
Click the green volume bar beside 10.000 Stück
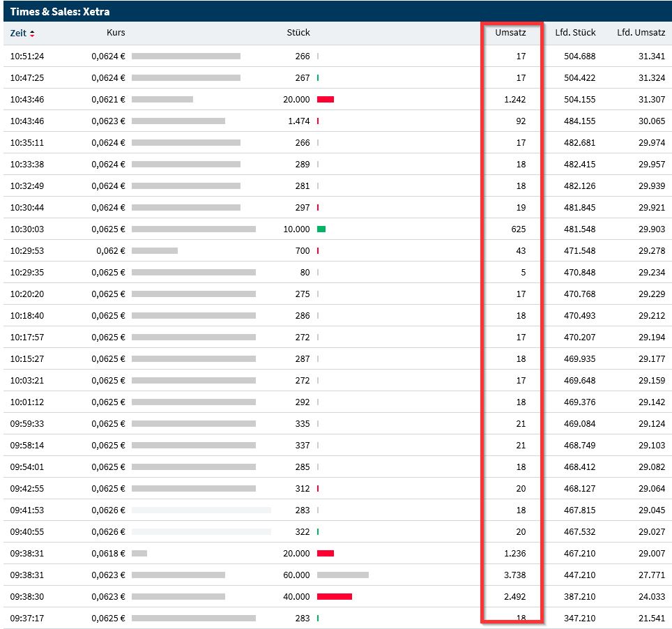321,229
